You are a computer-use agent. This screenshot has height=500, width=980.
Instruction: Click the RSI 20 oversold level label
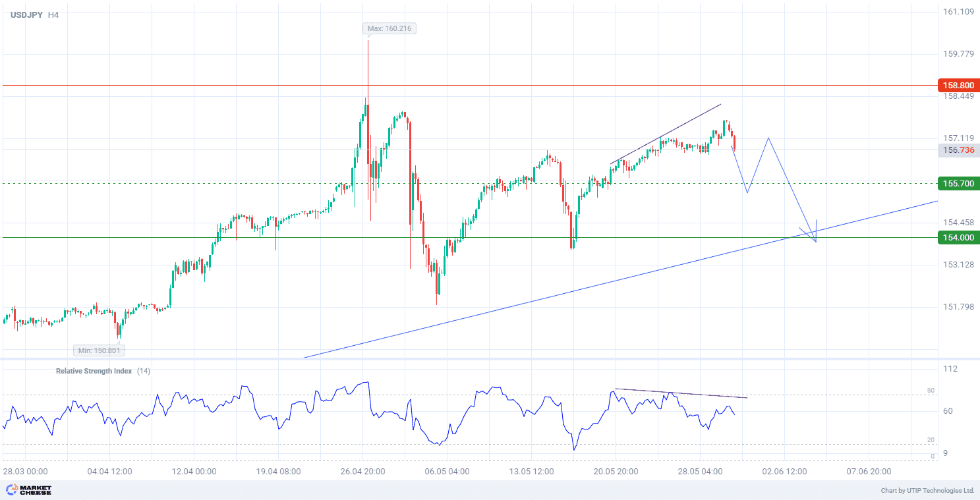[931, 439]
